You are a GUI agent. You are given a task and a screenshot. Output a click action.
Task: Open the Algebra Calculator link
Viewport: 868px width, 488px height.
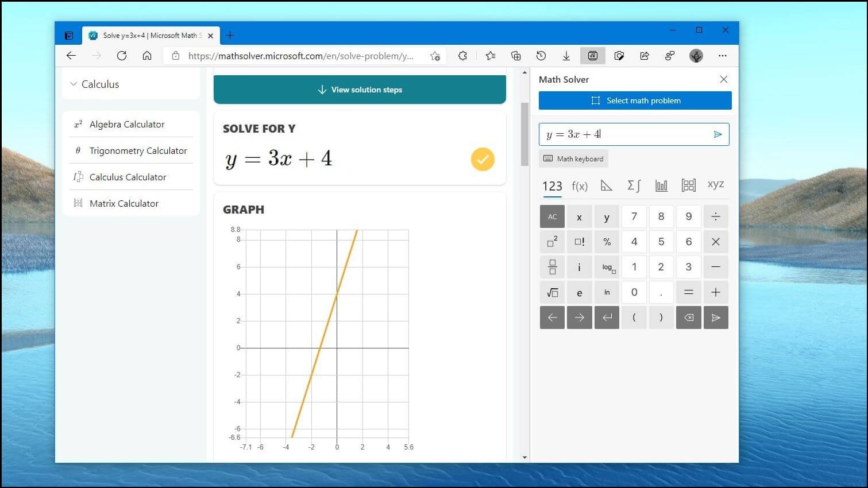pos(127,125)
